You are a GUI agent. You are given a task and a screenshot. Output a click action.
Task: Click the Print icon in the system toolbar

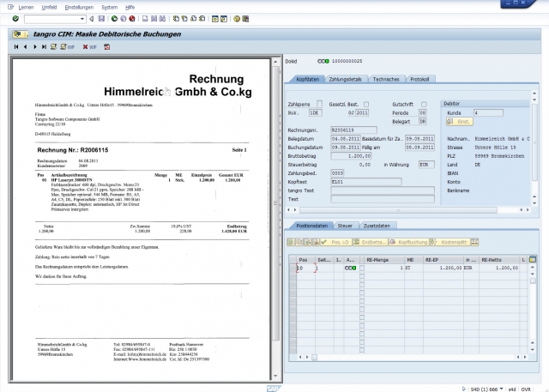[145, 19]
